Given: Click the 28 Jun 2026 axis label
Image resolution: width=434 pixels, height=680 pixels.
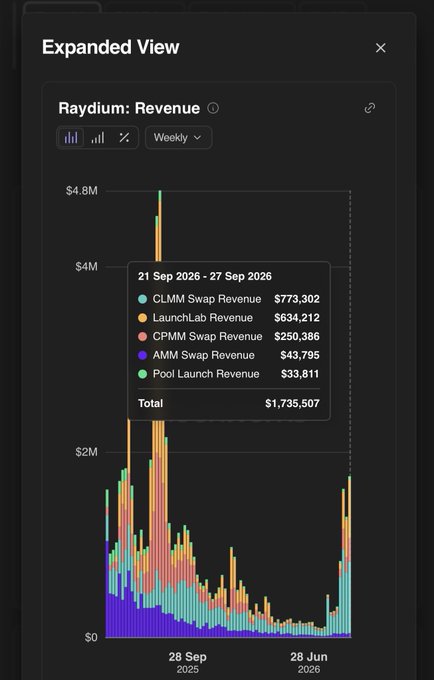Looking at the screenshot, I should click(x=309, y=663).
